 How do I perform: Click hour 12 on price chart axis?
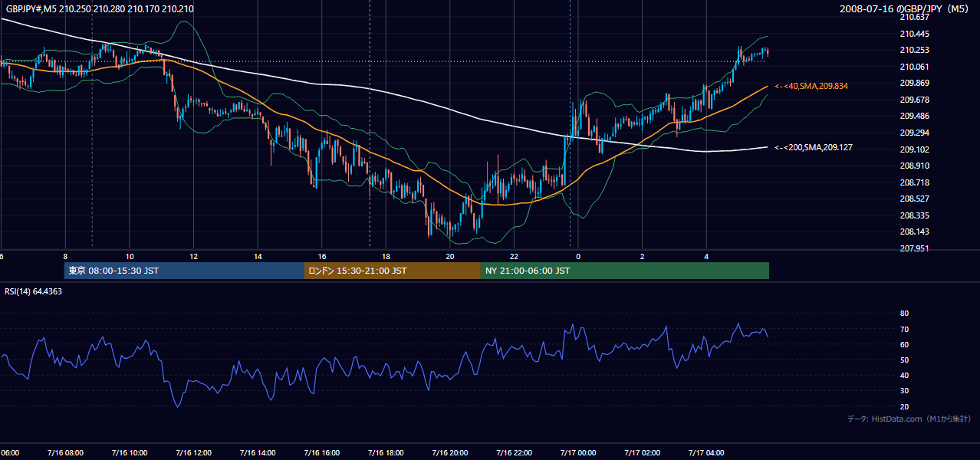tap(194, 257)
